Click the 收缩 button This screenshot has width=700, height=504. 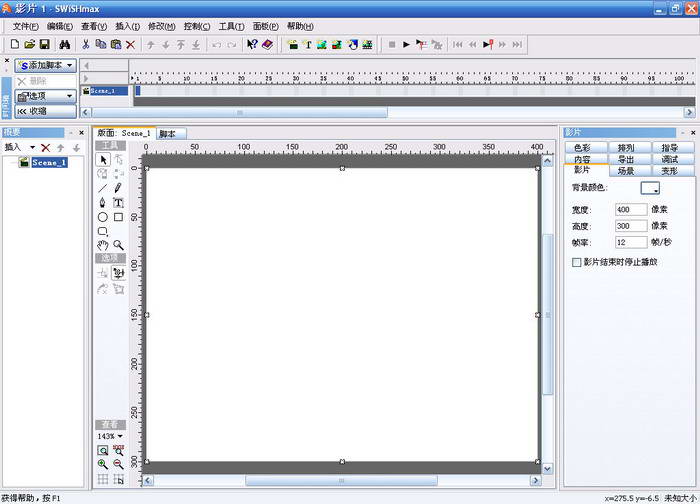pos(46,111)
